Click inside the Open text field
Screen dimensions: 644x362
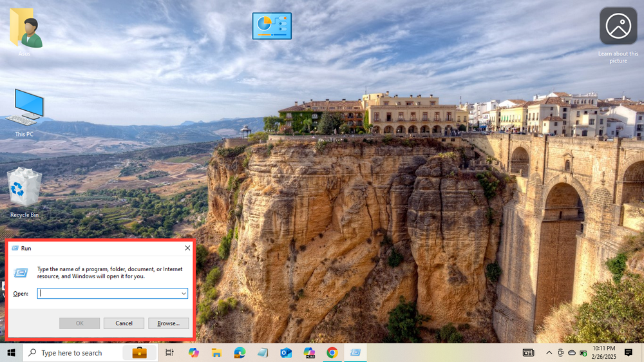[x=108, y=293]
